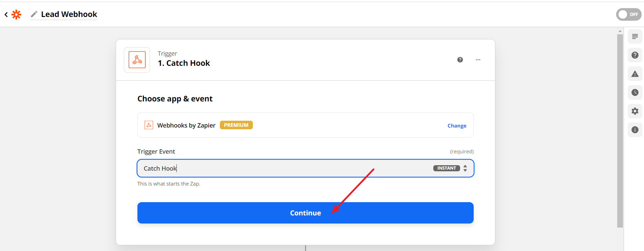Click the 'Webhooks by Zapier' app name
Viewport: 644px width, 251px height.
click(x=186, y=125)
